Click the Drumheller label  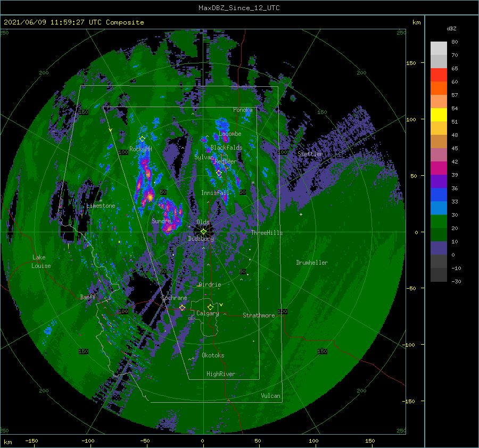point(312,263)
